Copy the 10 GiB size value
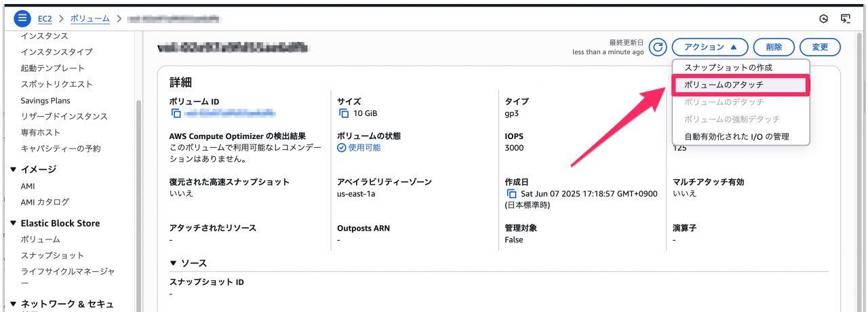The width and height of the screenshot is (868, 312). point(344,113)
